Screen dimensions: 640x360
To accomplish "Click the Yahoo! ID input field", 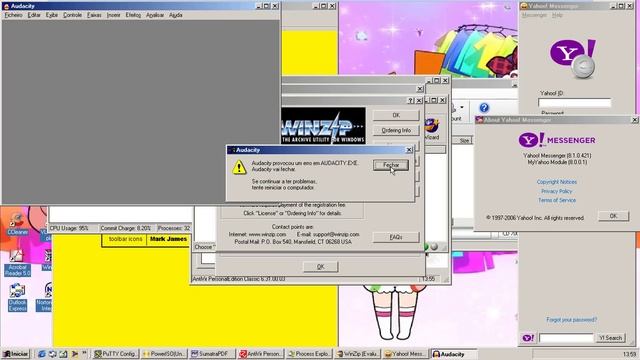I will pyautogui.click(x=574, y=102).
